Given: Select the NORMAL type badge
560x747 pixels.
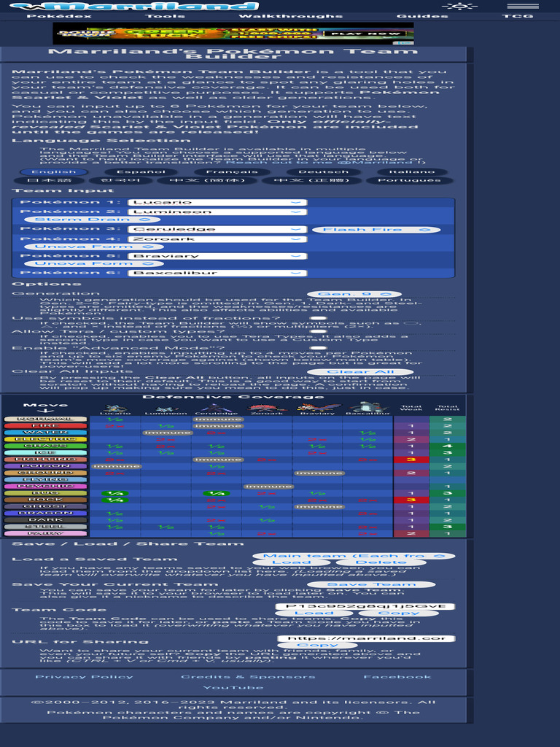Looking at the screenshot, I should pyautogui.click(x=46, y=419).
